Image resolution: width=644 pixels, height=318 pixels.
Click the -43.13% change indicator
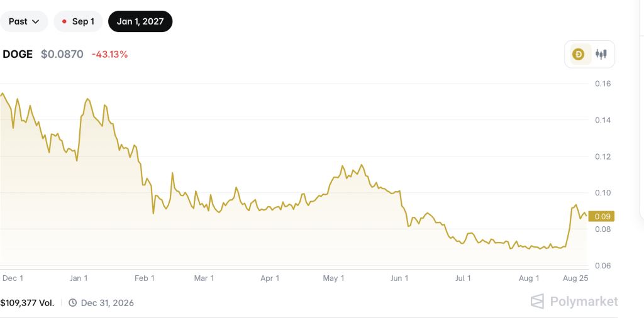pos(109,54)
